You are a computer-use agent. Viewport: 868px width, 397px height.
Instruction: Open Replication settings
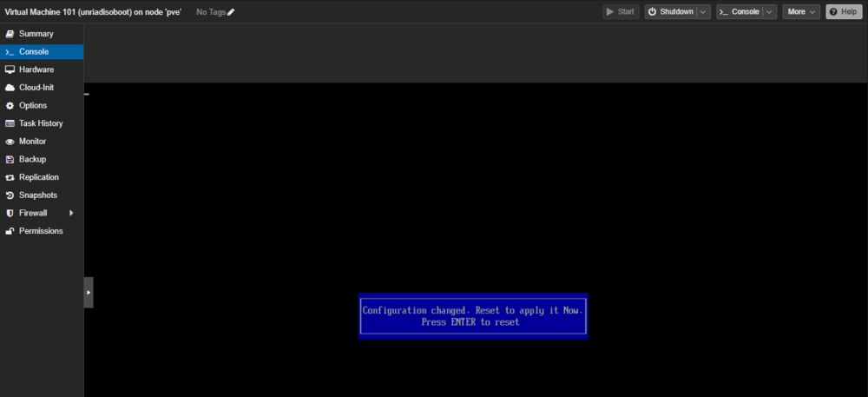click(x=42, y=177)
